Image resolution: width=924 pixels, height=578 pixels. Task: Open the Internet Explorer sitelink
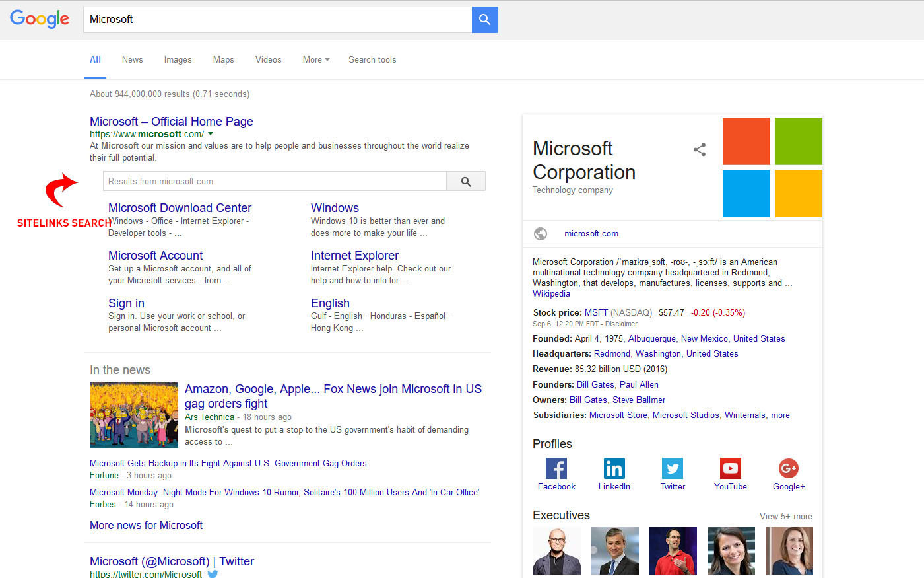(354, 256)
